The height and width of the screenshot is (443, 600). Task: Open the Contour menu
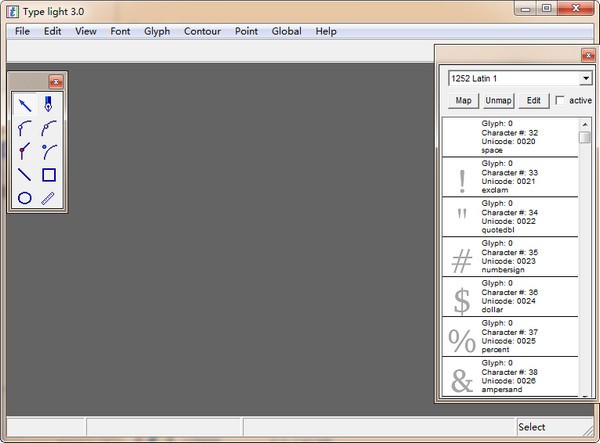[x=202, y=31]
